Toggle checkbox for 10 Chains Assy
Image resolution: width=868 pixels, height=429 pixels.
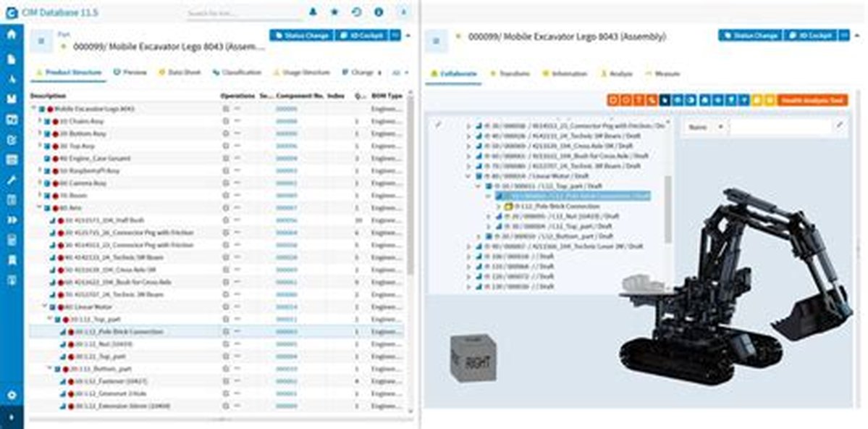[x=48, y=122]
